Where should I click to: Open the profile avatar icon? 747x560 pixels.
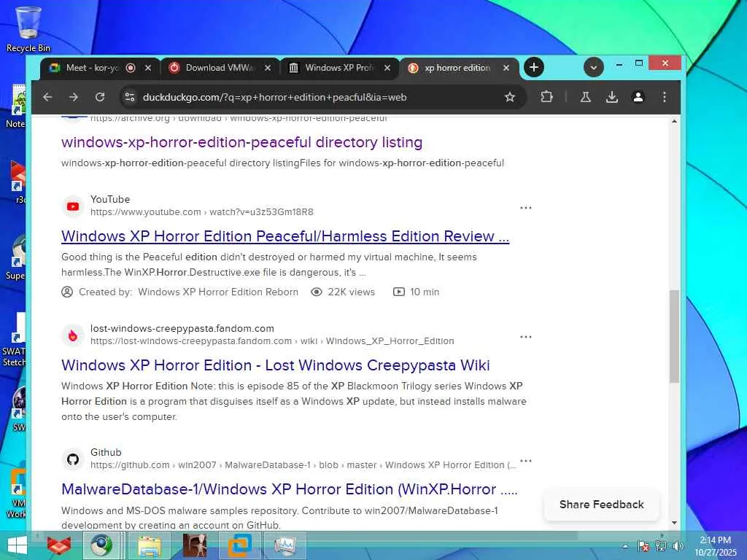[638, 97]
